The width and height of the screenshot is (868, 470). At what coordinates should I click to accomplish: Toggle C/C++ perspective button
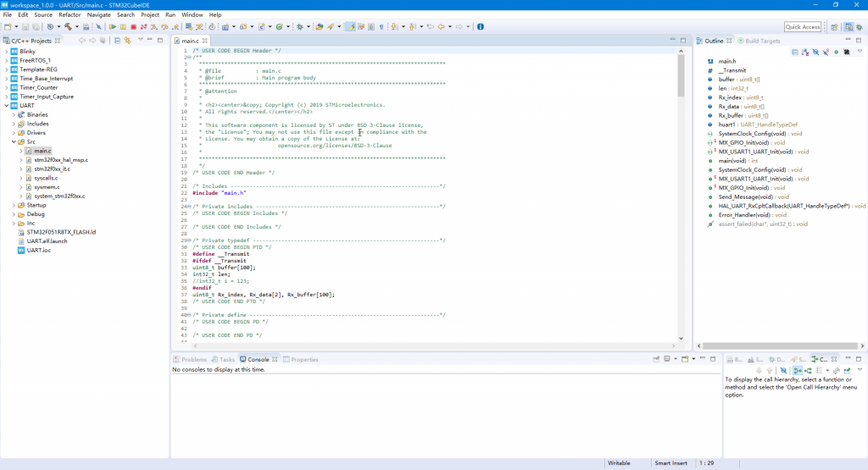849,26
